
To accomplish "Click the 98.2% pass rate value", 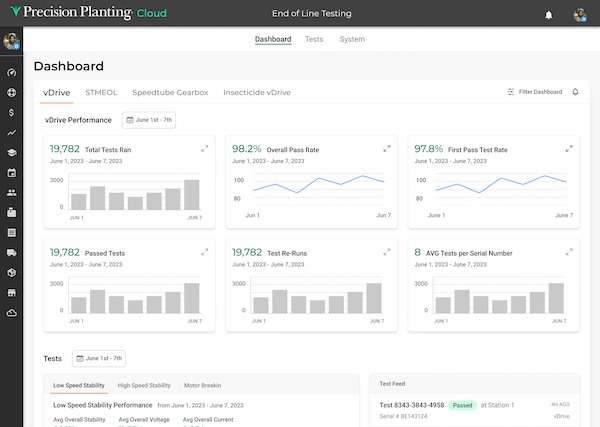I will click(247, 149).
